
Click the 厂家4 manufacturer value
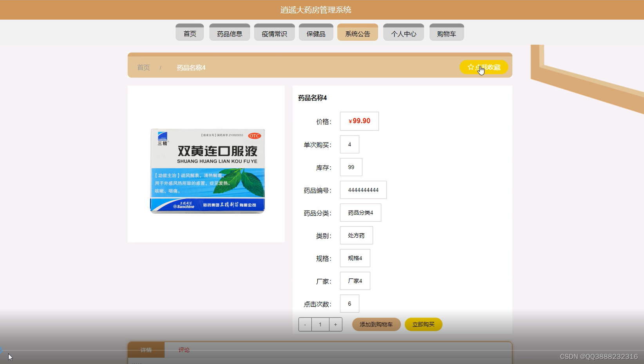[x=355, y=281]
